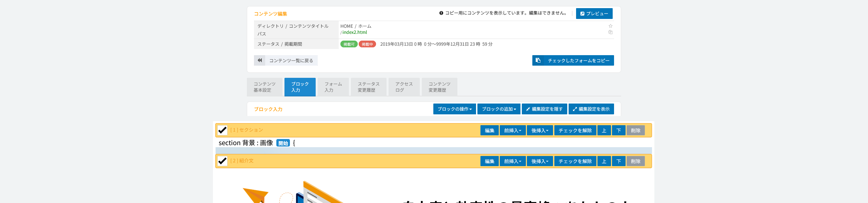Open the プレビュー preview button
The width and height of the screenshot is (868, 203).
(x=594, y=14)
